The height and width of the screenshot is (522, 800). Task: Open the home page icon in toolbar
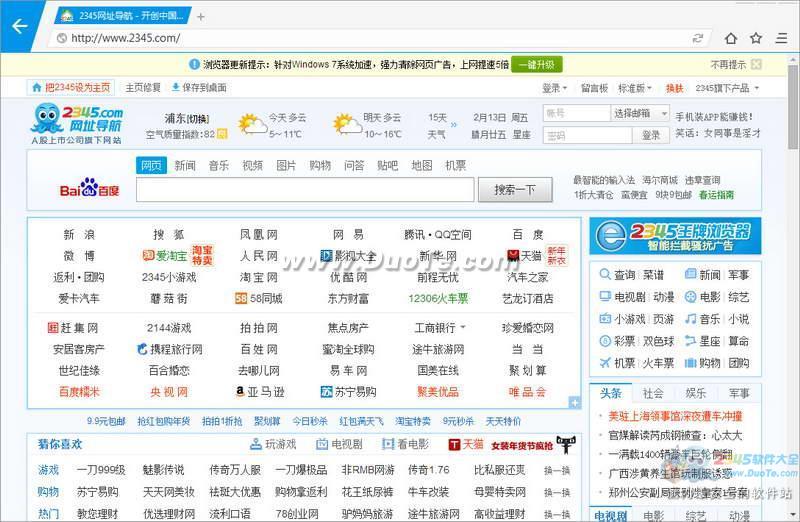click(731, 38)
